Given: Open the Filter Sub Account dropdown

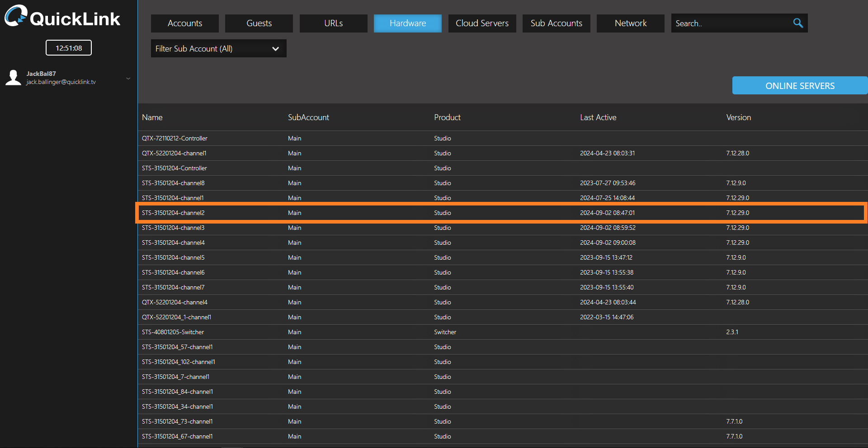Looking at the screenshot, I should (218, 49).
